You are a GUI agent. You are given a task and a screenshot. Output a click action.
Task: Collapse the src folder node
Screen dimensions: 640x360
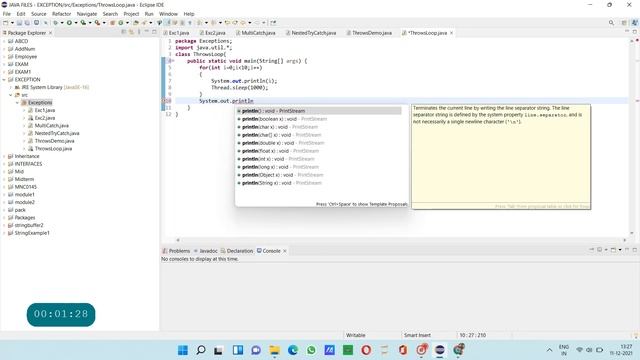11,95
